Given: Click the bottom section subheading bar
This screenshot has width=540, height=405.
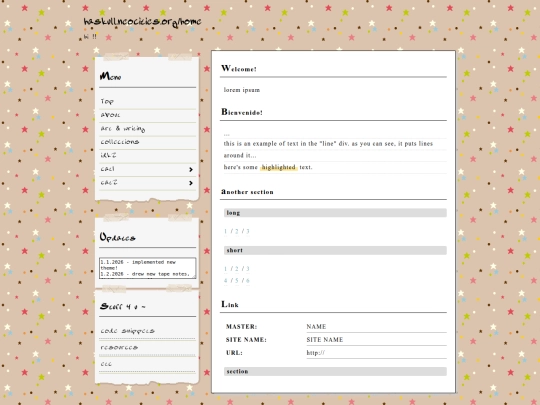Looking at the screenshot, I should click(x=335, y=372).
